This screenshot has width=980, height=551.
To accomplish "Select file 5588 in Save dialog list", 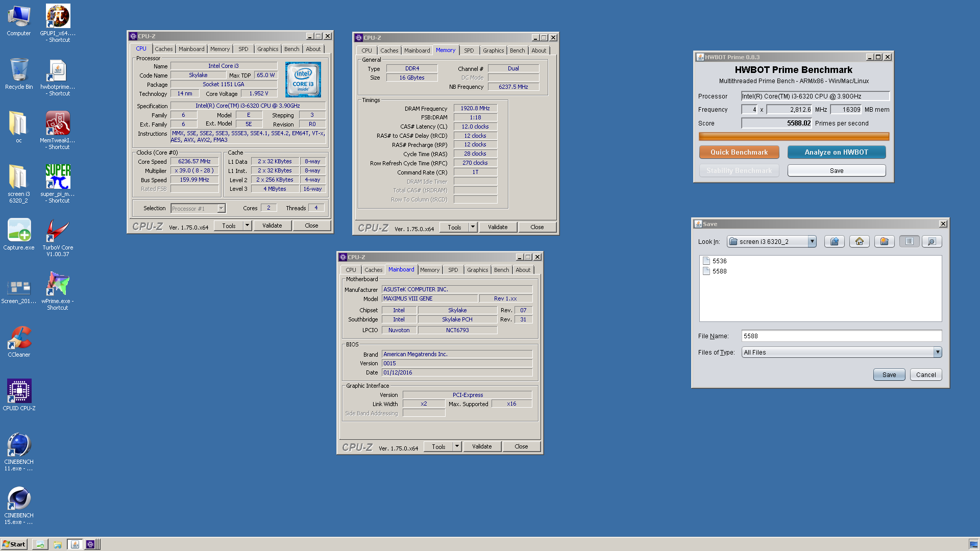I will tap(715, 271).
